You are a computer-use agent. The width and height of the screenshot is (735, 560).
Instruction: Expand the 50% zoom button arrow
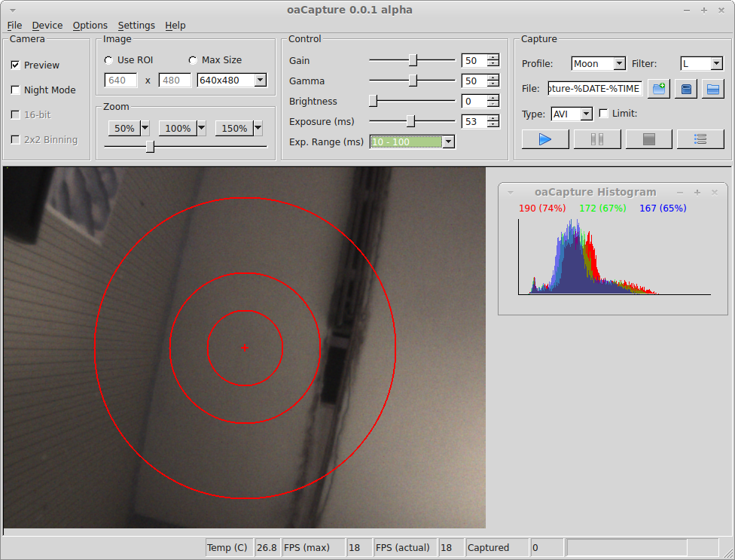pyautogui.click(x=145, y=128)
